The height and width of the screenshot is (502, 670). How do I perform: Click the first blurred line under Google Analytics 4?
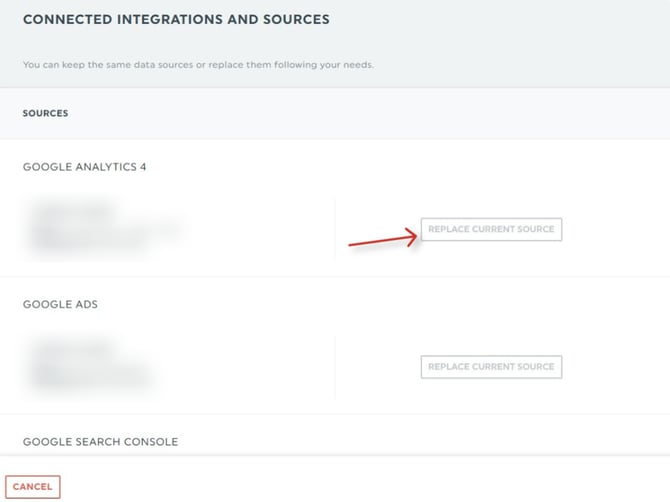pyautogui.click(x=75, y=211)
